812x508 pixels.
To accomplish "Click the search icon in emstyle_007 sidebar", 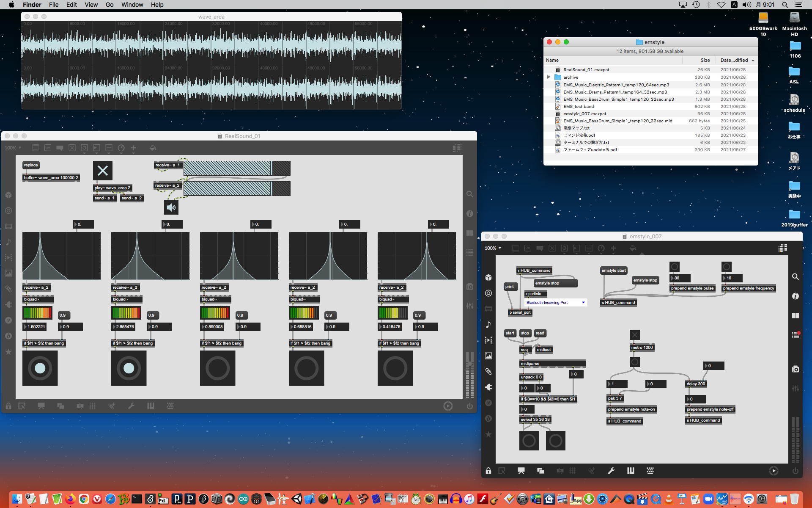I will [x=795, y=276].
